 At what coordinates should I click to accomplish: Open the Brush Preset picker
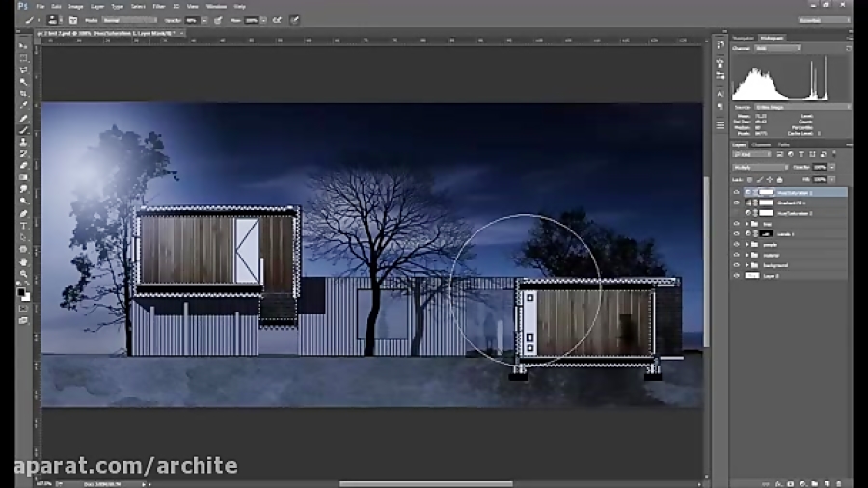point(55,20)
